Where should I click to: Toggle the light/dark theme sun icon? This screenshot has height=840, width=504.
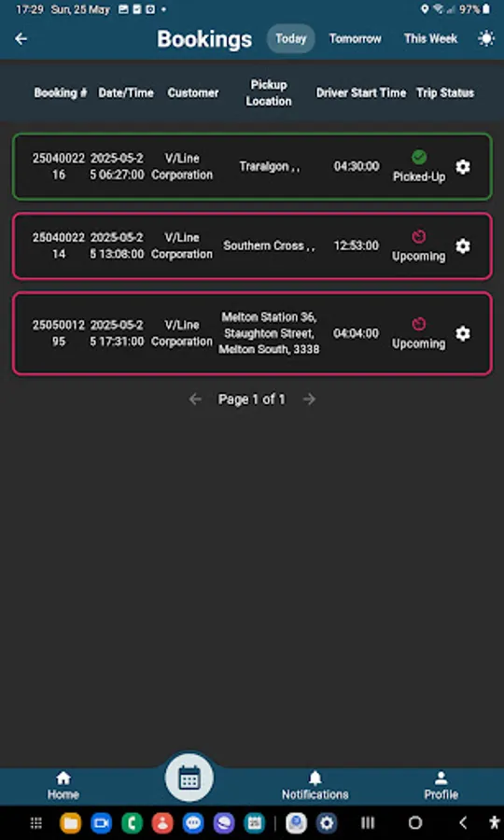(x=485, y=38)
